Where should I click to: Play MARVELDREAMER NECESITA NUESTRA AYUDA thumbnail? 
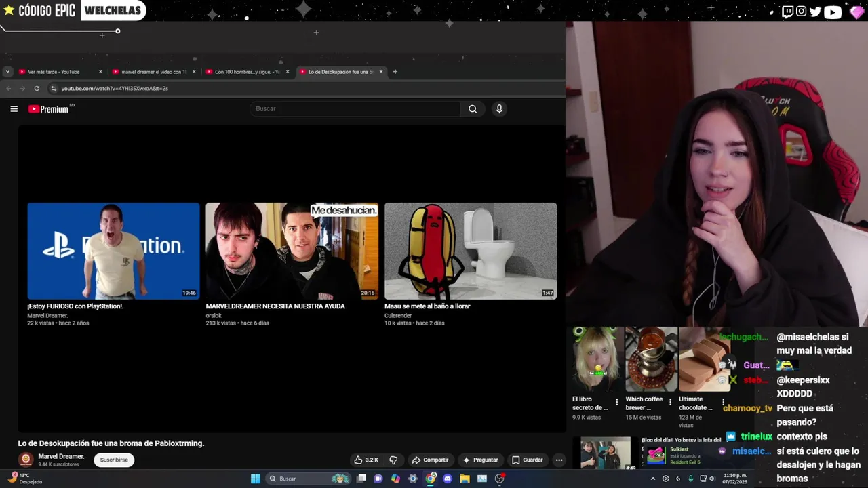[x=292, y=251]
